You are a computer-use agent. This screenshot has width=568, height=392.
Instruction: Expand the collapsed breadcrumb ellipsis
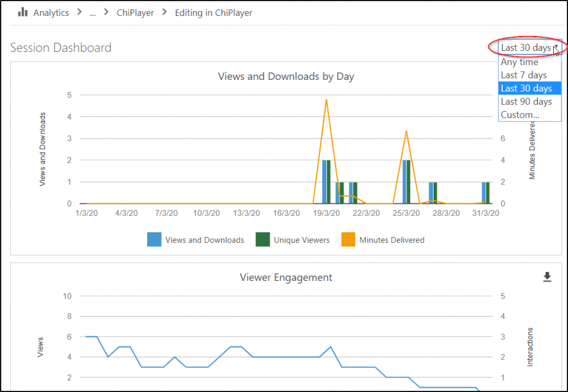pos(93,12)
